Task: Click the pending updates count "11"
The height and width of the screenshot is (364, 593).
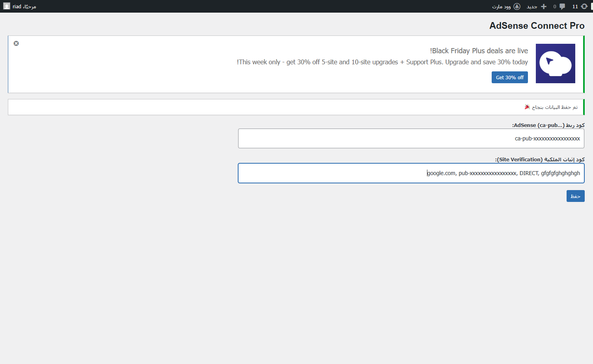Action: 575,7
